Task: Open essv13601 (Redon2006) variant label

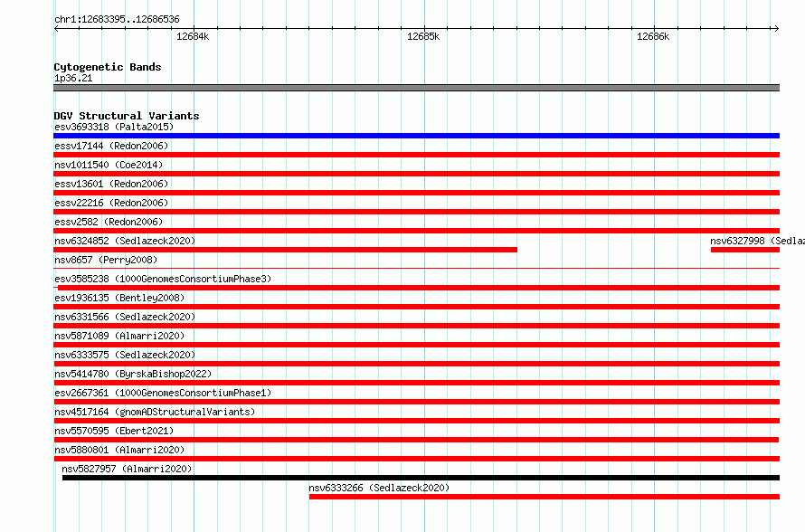Action: pyautogui.click(x=111, y=184)
